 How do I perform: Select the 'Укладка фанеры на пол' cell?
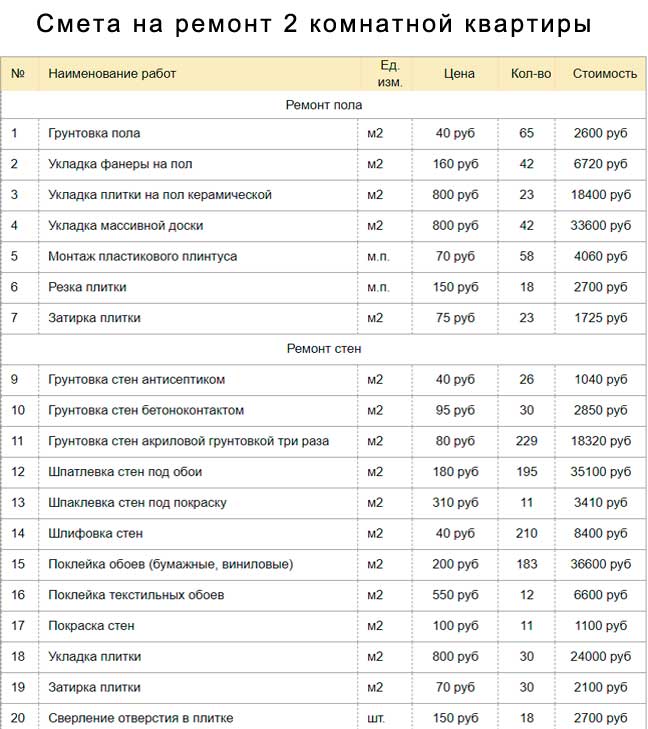tap(120, 164)
